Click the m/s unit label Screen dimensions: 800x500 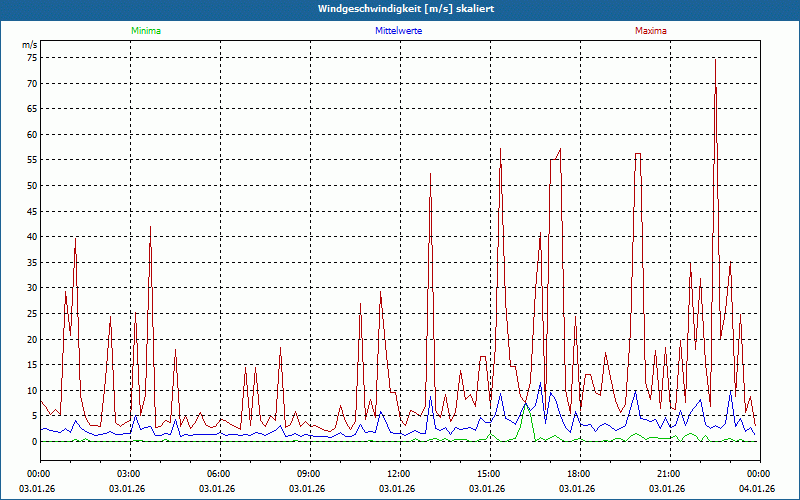[x=29, y=45]
